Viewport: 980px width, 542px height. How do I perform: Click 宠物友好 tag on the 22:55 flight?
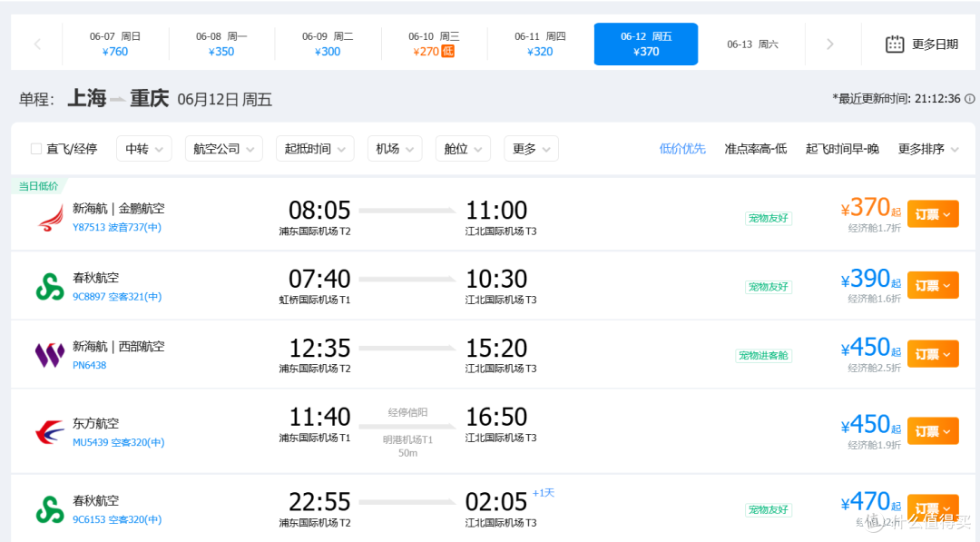(769, 509)
